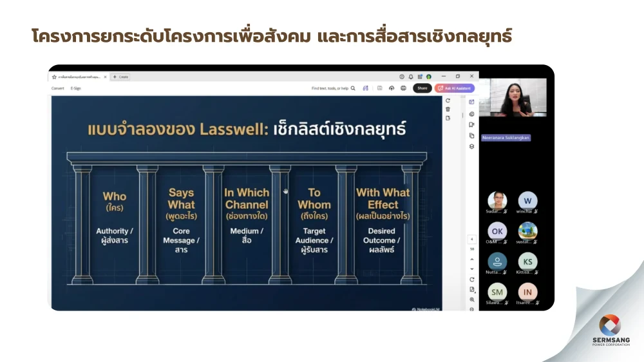Open the AI assistant panel icon in right rail
Screen dimensions: 644x362
(471, 102)
